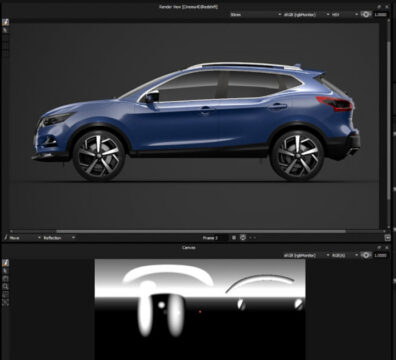Open the Move paint mode dropdown
Viewport: 396px width, 360px height.
[x=23, y=238]
